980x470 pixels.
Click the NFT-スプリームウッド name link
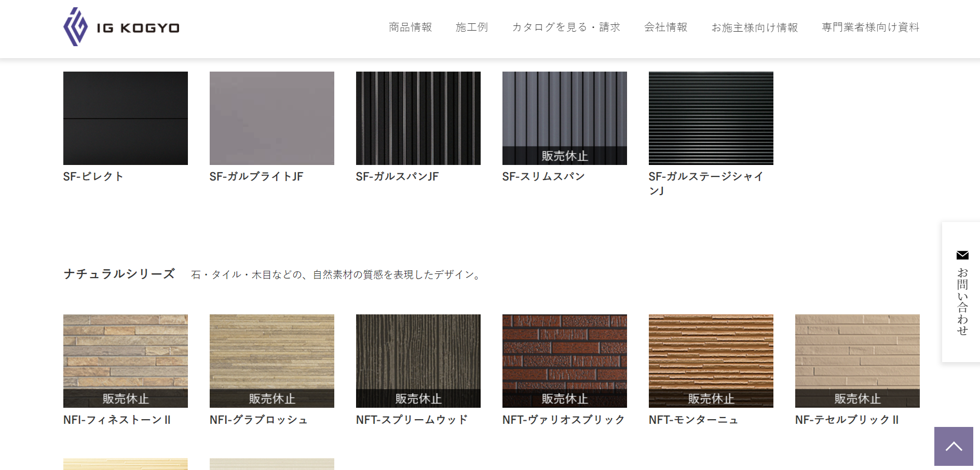412,420
